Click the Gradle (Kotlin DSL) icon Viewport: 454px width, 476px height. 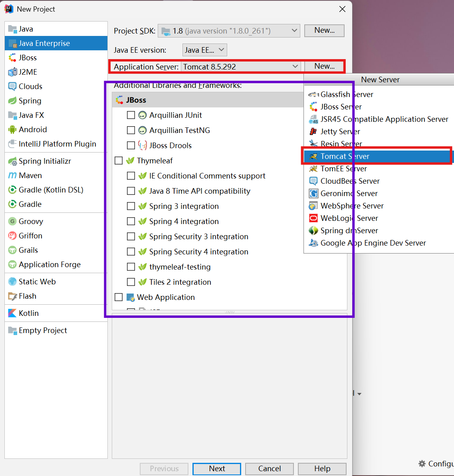pos(12,190)
